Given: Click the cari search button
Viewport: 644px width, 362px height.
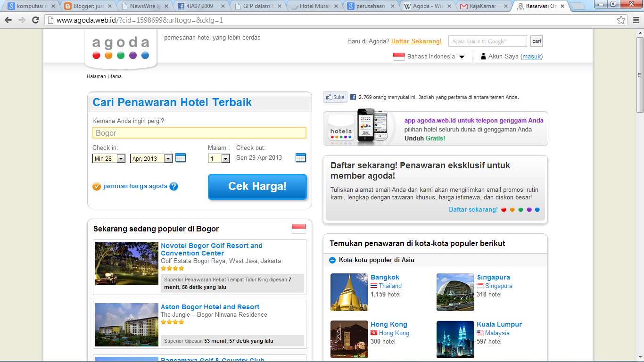Looking at the screenshot, I should [537, 41].
